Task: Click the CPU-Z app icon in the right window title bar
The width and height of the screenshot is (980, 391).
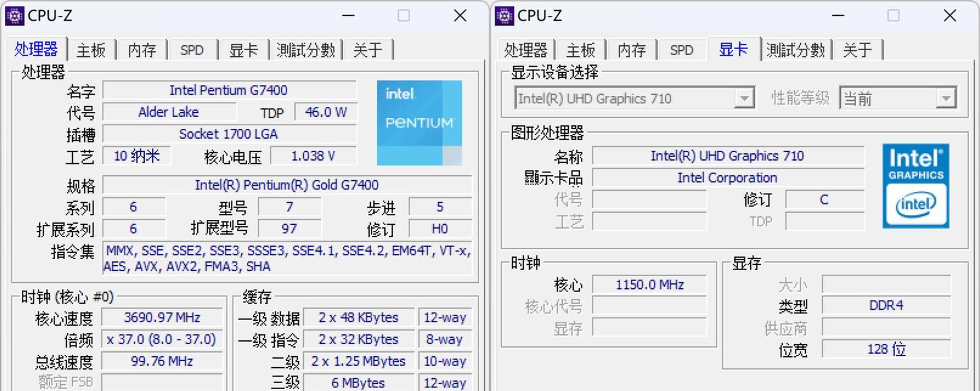Action: [504, 15]
